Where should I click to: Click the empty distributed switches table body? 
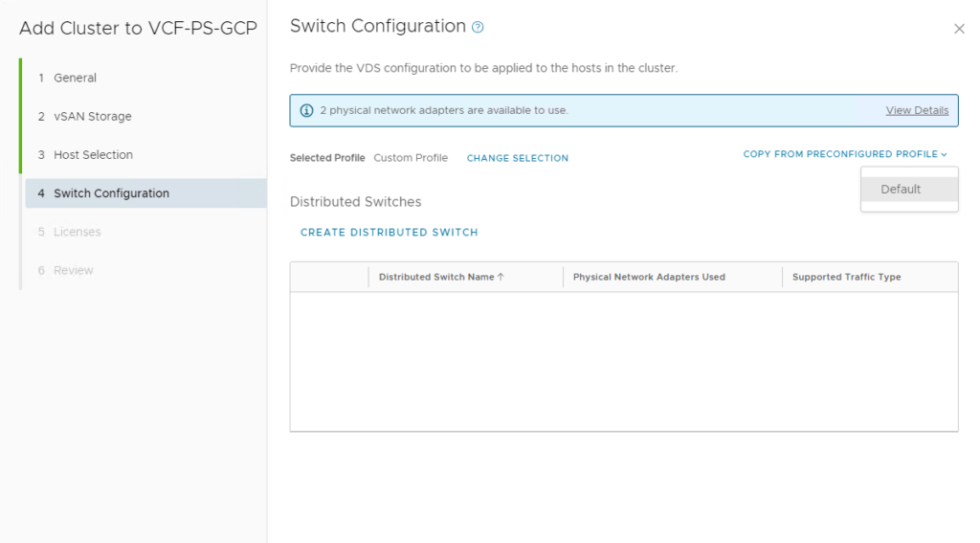pyautogui.click(x=623, y=361)
